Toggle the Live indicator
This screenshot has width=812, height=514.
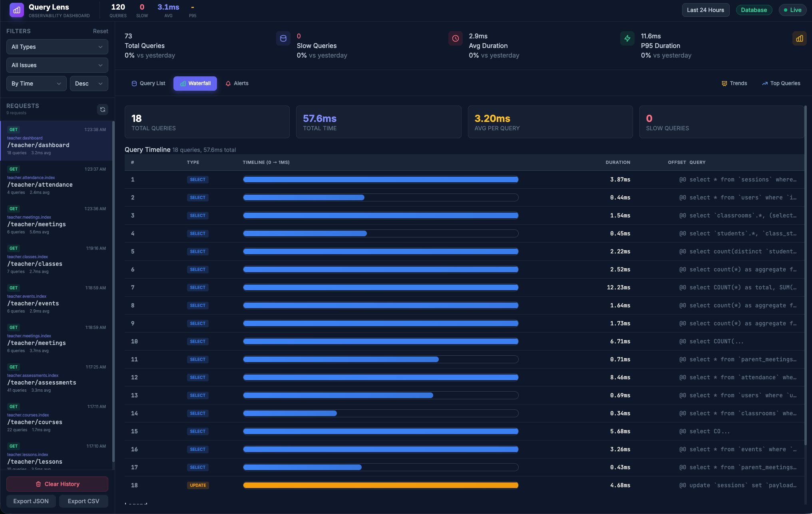coord(792,10)
